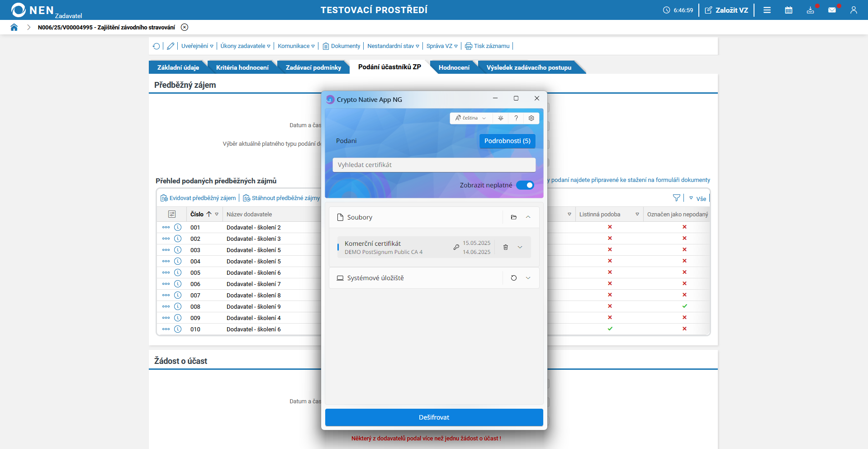Open messages envelope icon
868x449 pixels.
pyautogui.click(x=832, y=10)
